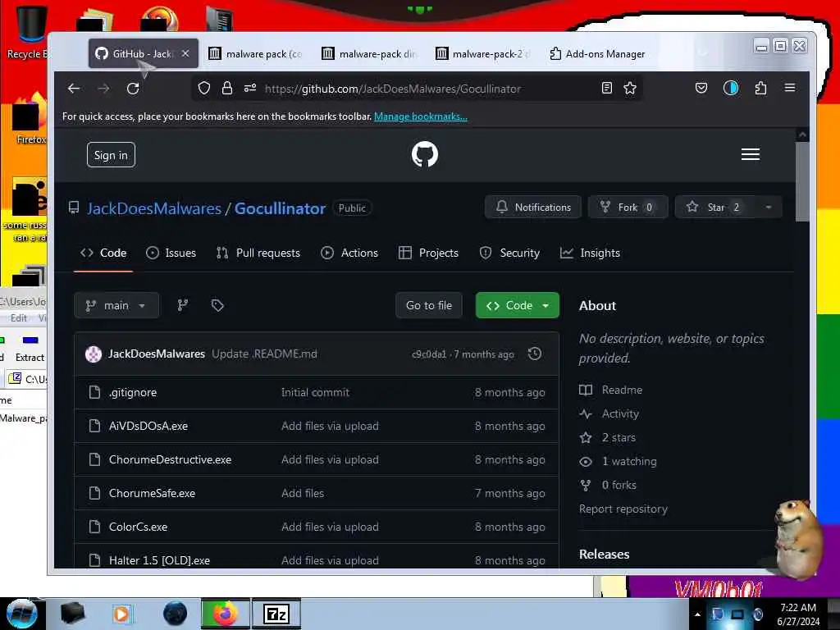Toggle reader view icon in the address bar
840x630 pixels.
(606, 89)
